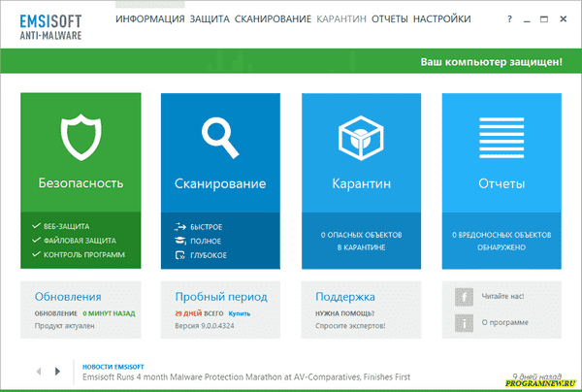This screenshot has height=392, width=582.
Task: Show next news with right arrow
Action: coord(57,371)
